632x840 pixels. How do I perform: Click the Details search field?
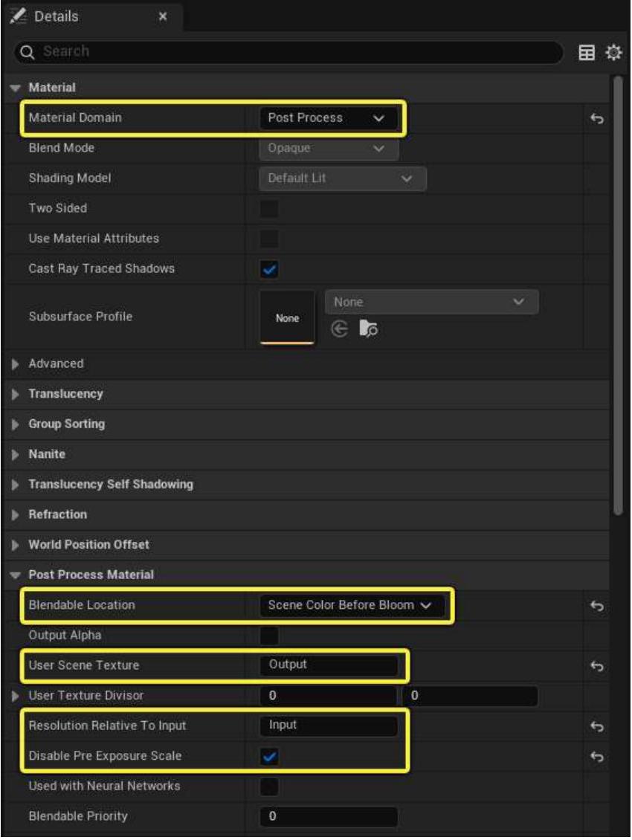pyautogui.click(x=297, y=51)
